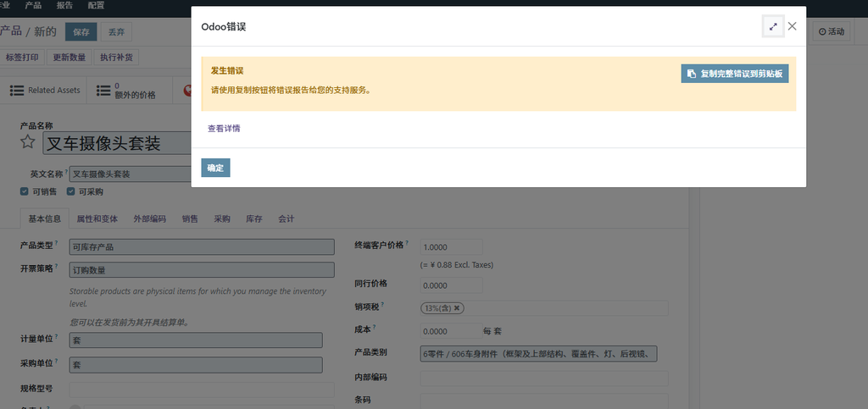The height and width of the screenshot is (409, 868).
Task: Click the text 发生错误
Action: click(x=227, y=71)
